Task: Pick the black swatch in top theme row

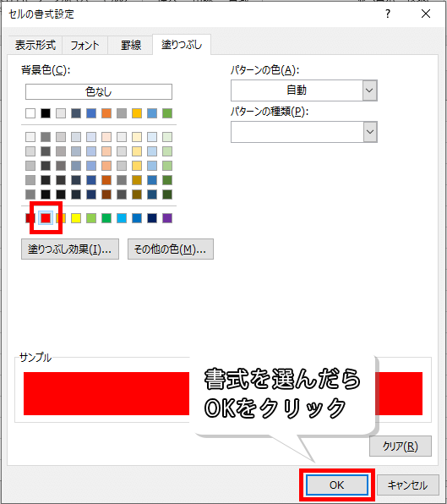Action: (46, 113)
